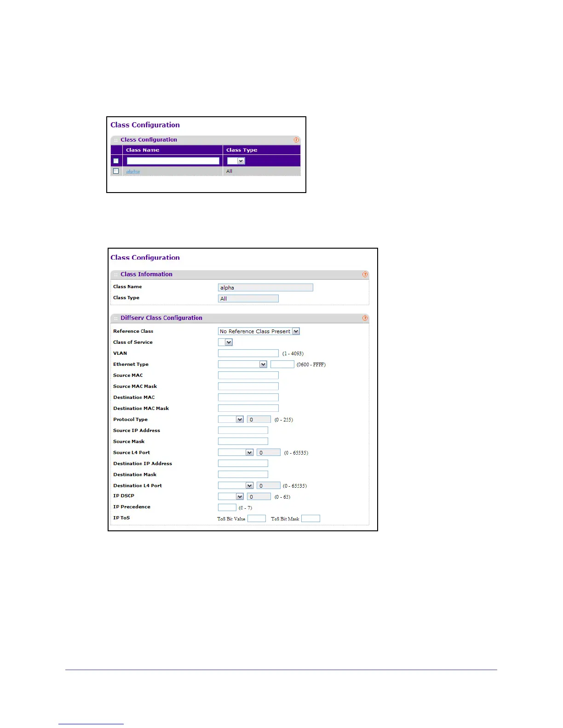Open the Source L4 Port dropdown
The image size is (563, 728).
click(236, 453)
